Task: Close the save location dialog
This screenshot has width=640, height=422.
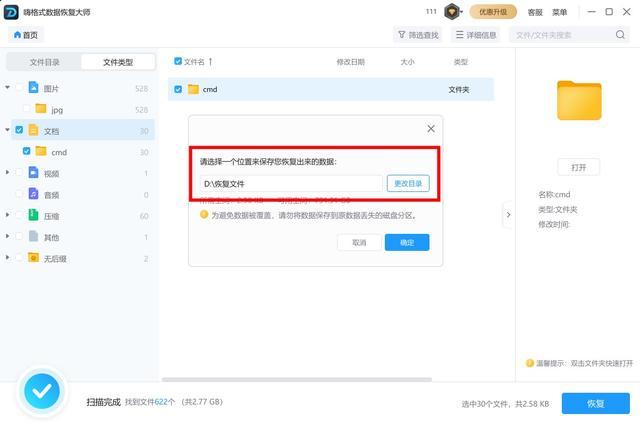Action: coord(431,129)
